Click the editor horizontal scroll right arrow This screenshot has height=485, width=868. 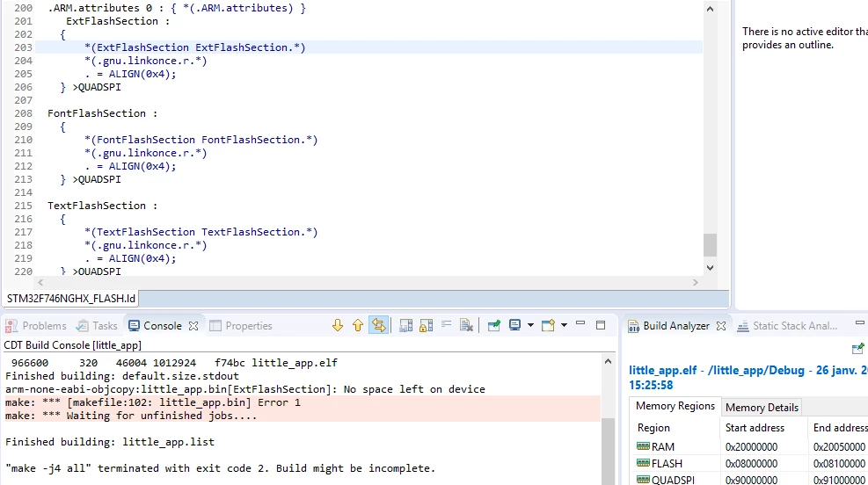tap(696, 283)
